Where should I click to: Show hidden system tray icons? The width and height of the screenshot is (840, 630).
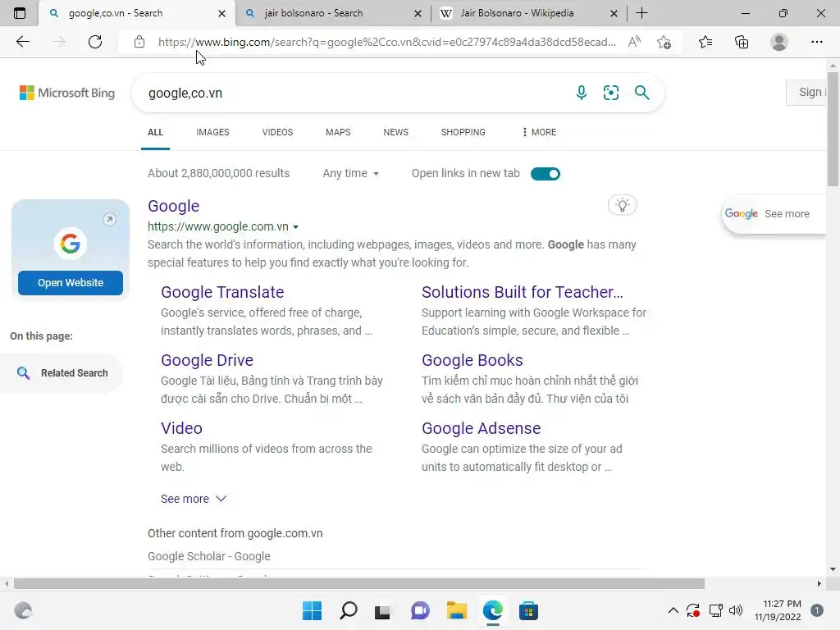(x=673, y=610)
